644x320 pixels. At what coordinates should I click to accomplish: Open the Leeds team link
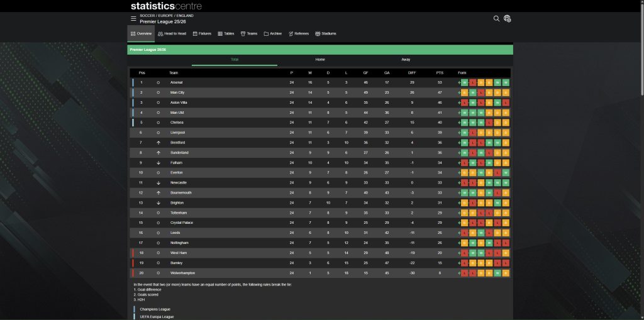[x=175, y=233]
